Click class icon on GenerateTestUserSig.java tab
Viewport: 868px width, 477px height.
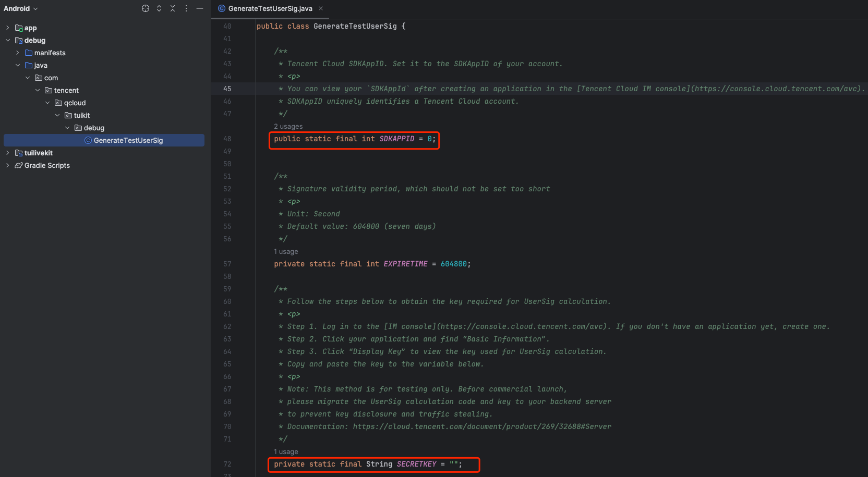(222, 8)
